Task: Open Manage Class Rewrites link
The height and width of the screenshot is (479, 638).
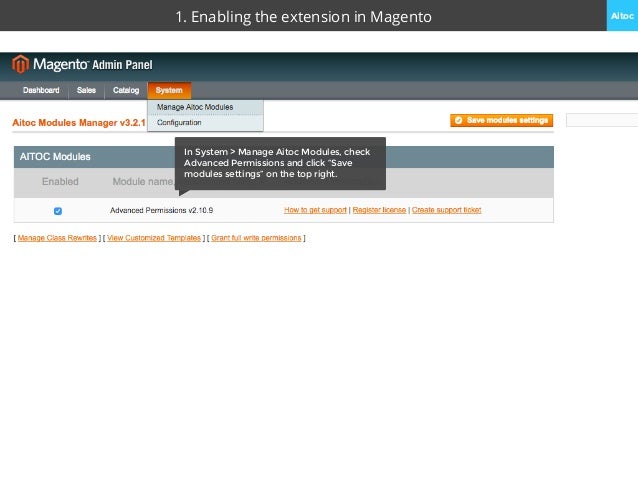Action: click(57, 238)
